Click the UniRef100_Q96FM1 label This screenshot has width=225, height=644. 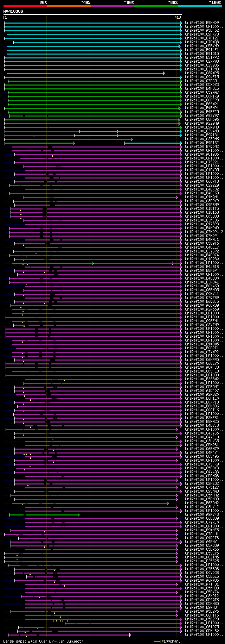pyautogui.click(x=202, y=321)
